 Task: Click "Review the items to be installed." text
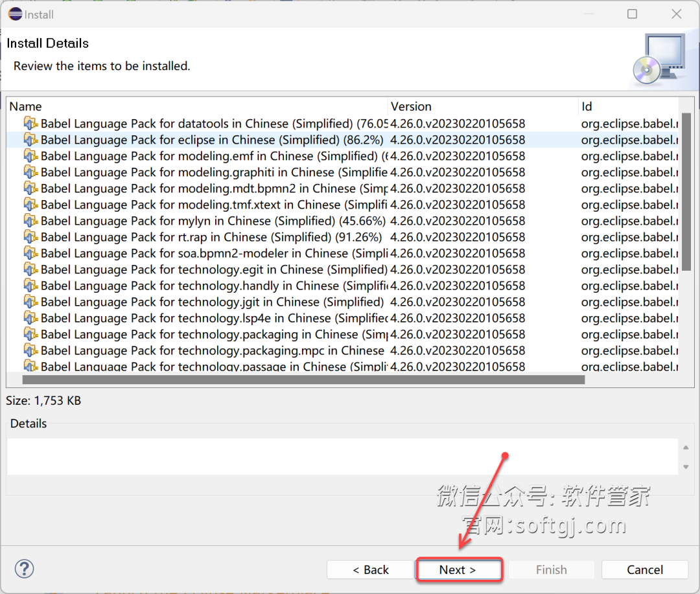click(x=102, y=66)
